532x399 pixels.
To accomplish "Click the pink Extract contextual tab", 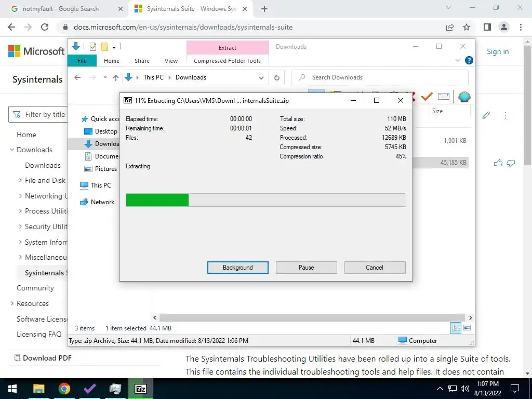I will coord(228,47).
